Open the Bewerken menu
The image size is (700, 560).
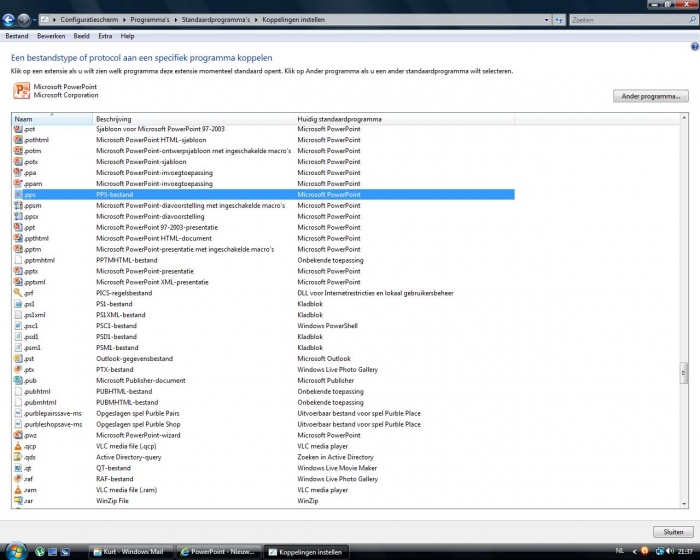pyautogui.click(x=51, y=36)
